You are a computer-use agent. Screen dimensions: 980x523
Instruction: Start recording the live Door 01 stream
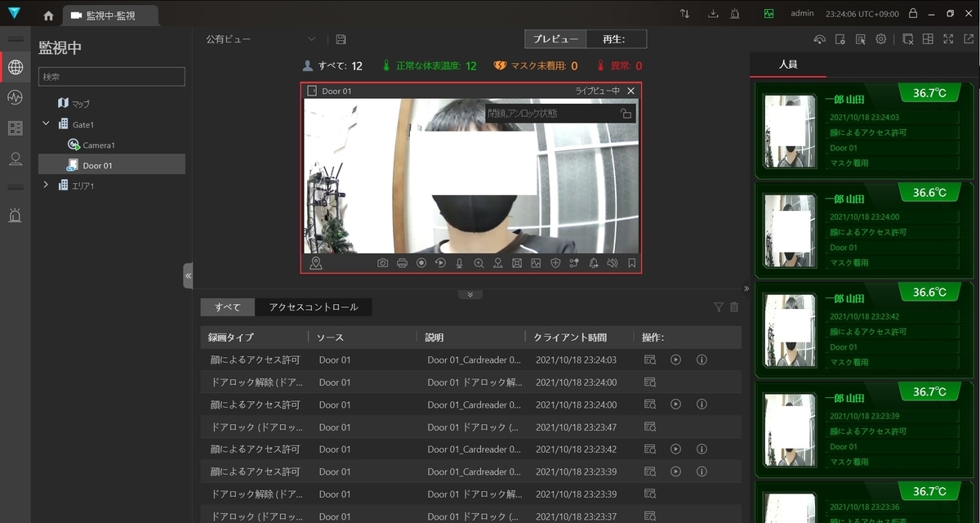pyautogui.click(x=420, y=263)
